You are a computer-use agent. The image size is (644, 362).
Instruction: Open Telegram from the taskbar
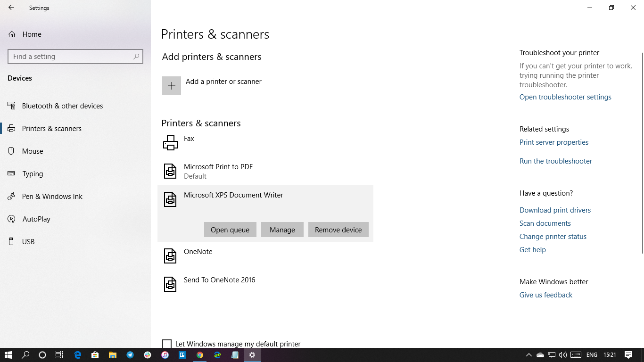pos(130,355)
